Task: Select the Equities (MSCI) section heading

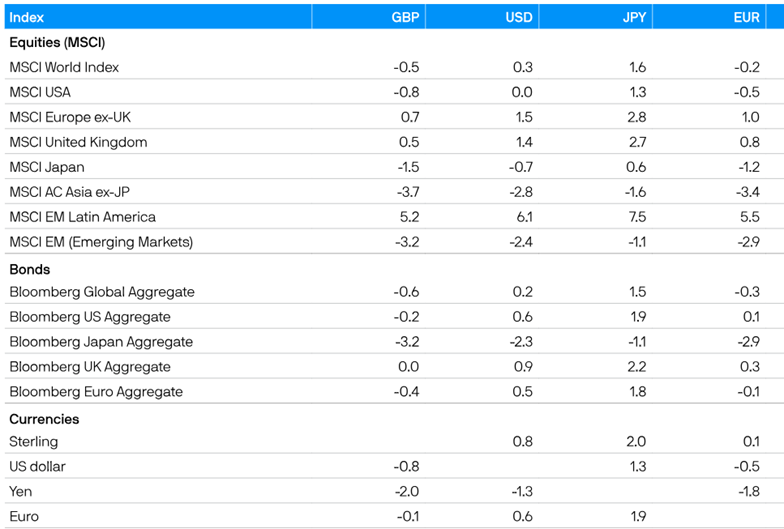Action: pos(57,42)
